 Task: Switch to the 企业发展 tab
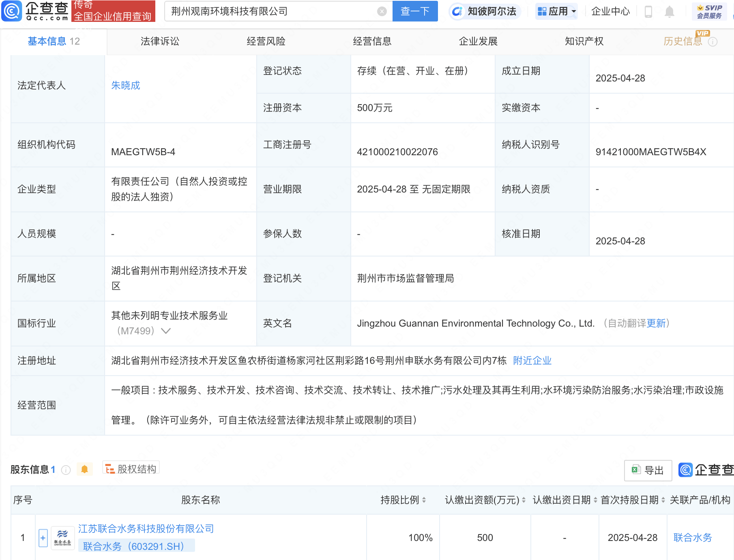(478, 41)
